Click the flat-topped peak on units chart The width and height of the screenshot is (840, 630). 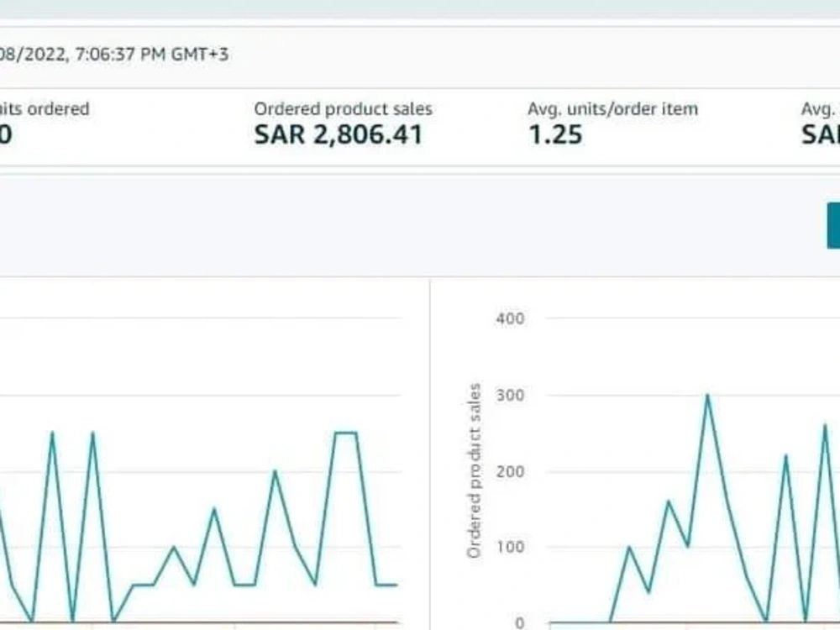click(x=345, y=433)
